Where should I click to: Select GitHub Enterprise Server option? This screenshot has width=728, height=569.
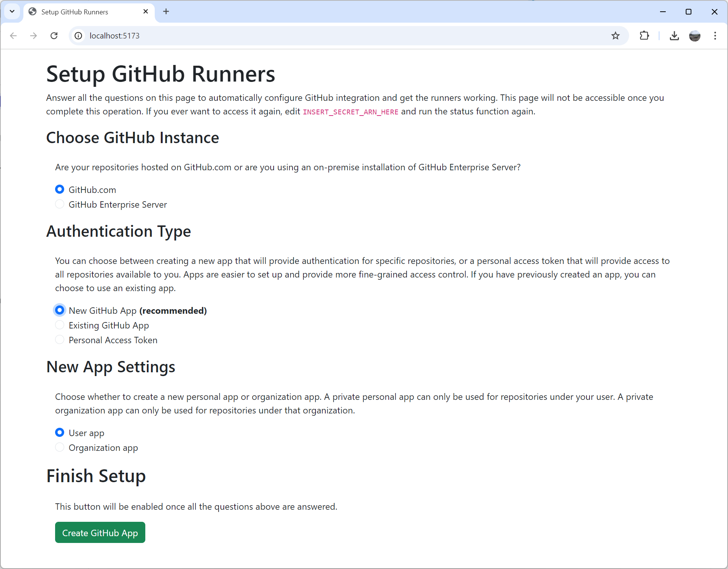tap(60, 204)
